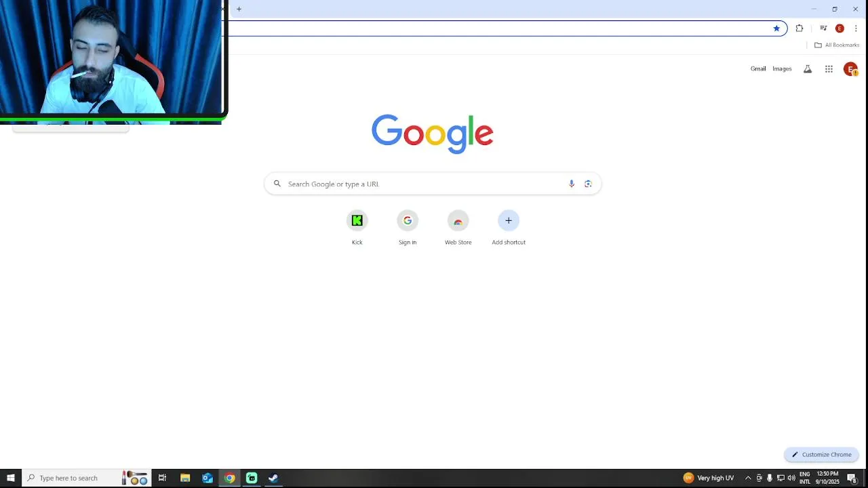
Task: Open the All Bookmarks folder
Action: 837,45
